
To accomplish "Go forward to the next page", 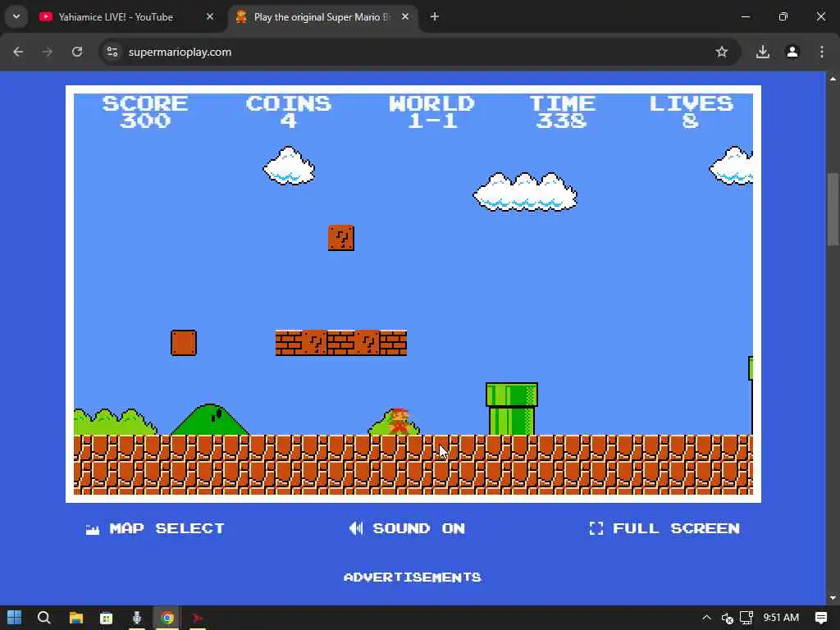I will pyautogui.click(x=48, y=52).
